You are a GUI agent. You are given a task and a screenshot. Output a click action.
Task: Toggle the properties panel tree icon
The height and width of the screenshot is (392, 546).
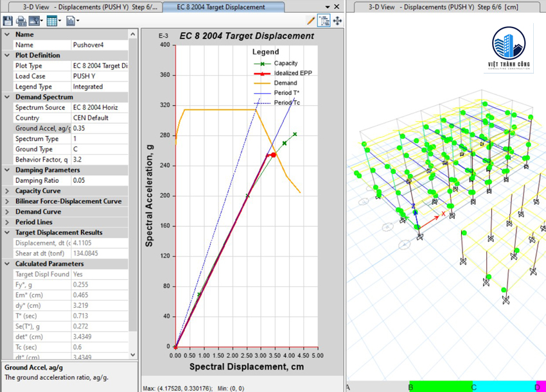click(x=324, y=21)
